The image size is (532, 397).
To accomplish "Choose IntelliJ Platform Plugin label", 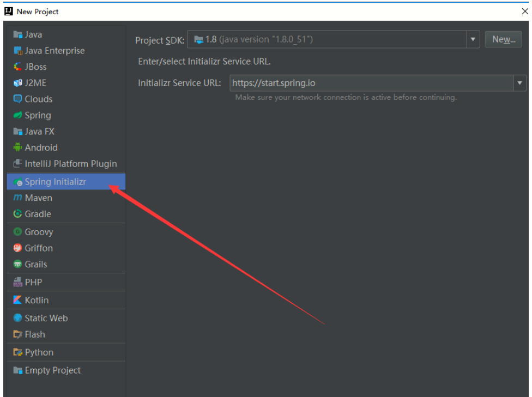I will click(70, 164).
